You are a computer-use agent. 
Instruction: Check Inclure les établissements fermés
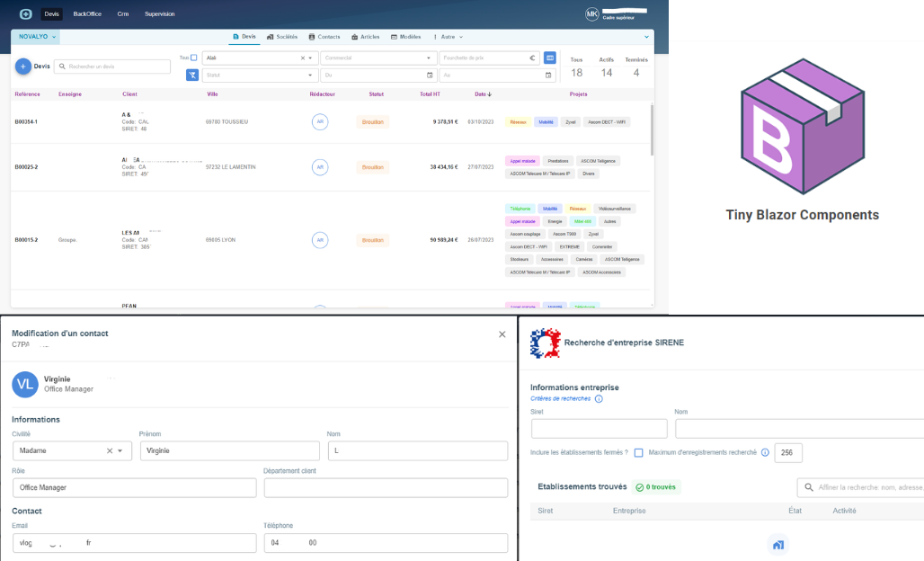coord(638,452)
